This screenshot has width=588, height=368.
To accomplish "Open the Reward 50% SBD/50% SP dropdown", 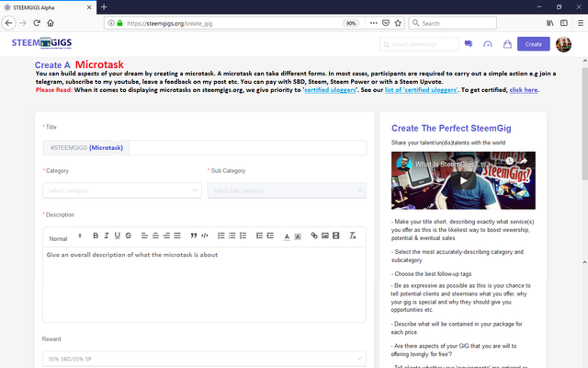I will point(204,359).
